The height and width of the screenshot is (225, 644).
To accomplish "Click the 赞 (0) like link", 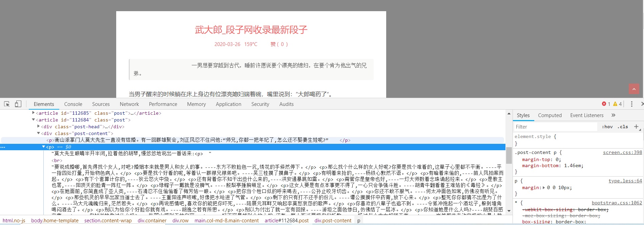I will pos(279,44).
